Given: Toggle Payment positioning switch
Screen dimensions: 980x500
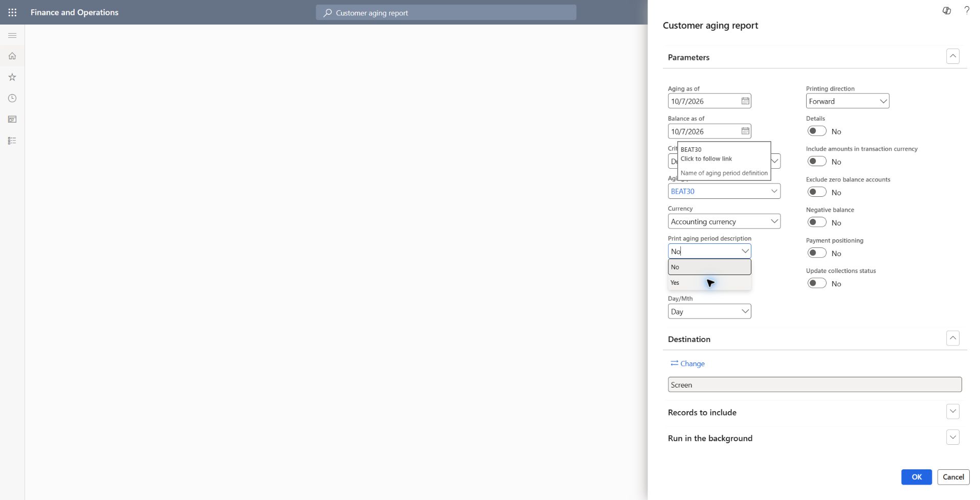Looking at the screenshot, I should [817, 253].
